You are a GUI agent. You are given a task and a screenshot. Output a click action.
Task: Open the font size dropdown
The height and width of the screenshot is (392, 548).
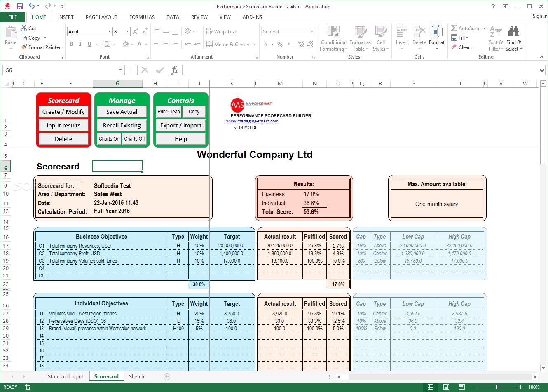pos(128,32)
